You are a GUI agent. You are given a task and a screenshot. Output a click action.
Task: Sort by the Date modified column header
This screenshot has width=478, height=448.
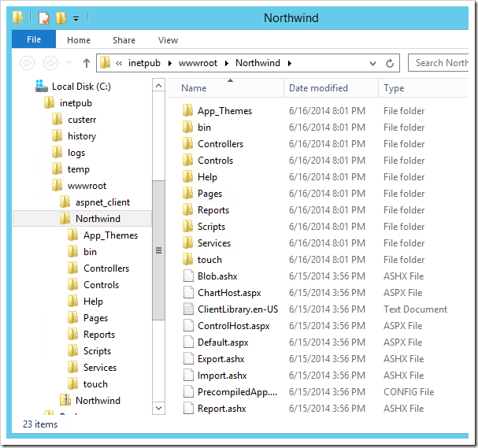click(331, 88)
